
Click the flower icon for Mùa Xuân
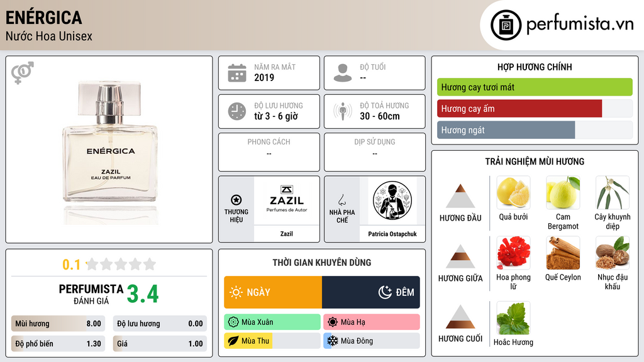coord(233,322)
